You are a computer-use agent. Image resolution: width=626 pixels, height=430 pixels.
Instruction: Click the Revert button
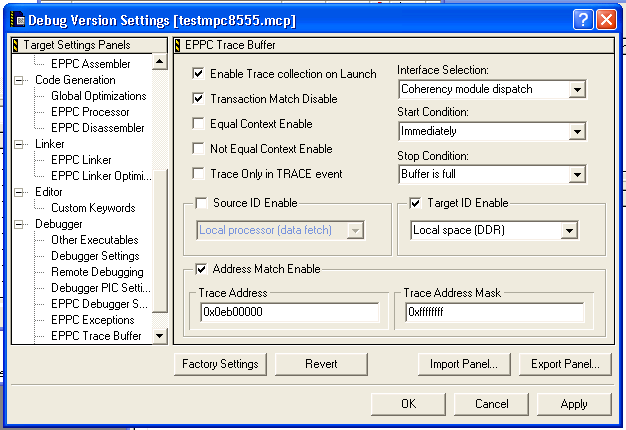[x=321, y=364]
